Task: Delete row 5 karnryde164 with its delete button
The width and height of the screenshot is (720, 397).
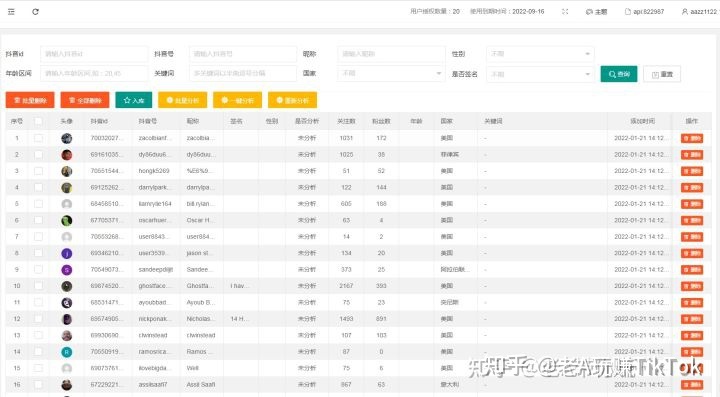Action: pos(692,204)
